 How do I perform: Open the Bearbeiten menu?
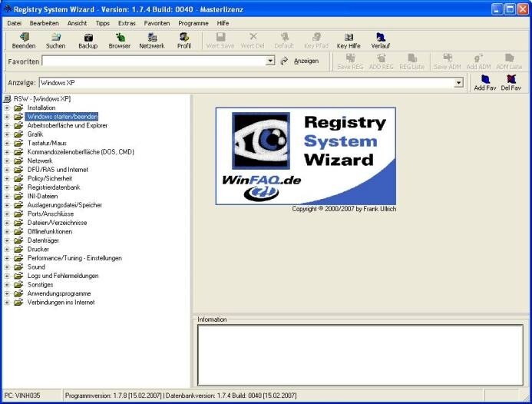click(44, 23)
